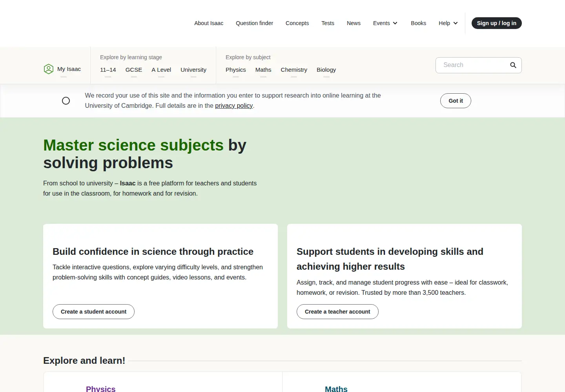Viewport: 565px width, 392px height.
Task: Click the Maths heading under Explore and learn
Action: point(336,388)
